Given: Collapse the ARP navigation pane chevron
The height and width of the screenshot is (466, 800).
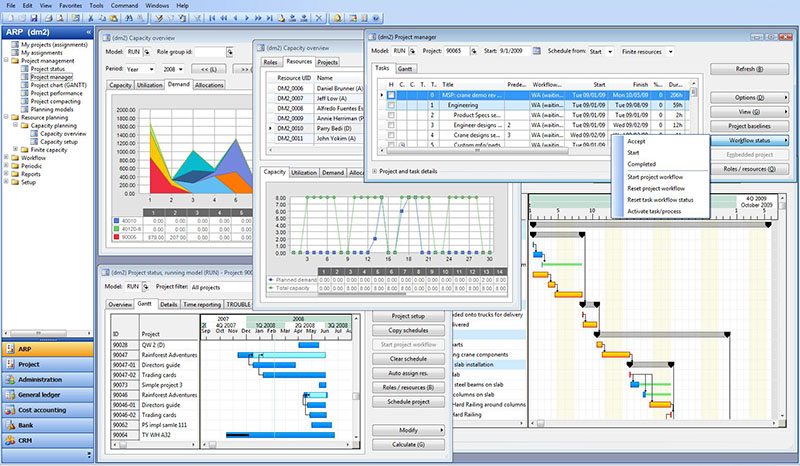Looking at the screenshot, I should pyautogui.click(x=89, y=32).
